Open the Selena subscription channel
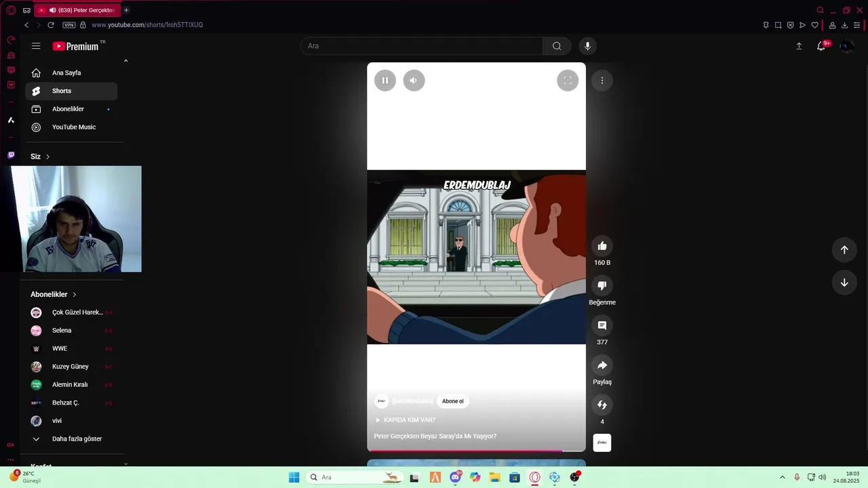Screen dimensions: 868x488 click(71, 331)
